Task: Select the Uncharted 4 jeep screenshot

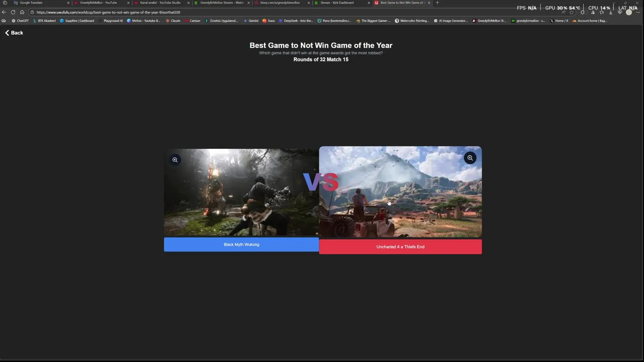Action: point(400,192)
